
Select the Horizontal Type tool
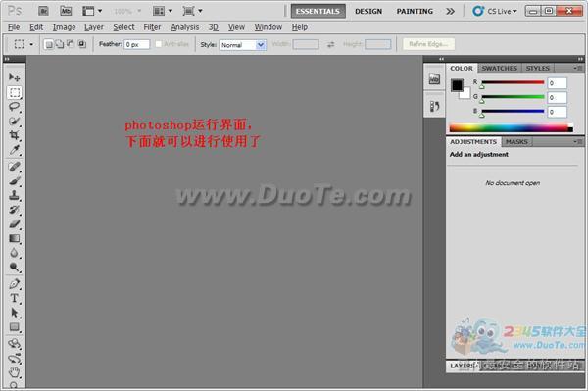pos(15,299)
